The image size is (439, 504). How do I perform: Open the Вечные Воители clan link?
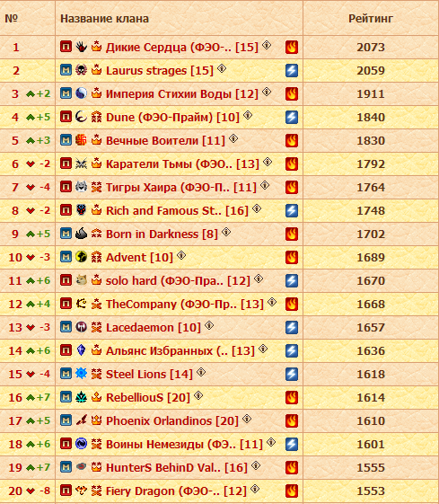click(x=165, y=141)
